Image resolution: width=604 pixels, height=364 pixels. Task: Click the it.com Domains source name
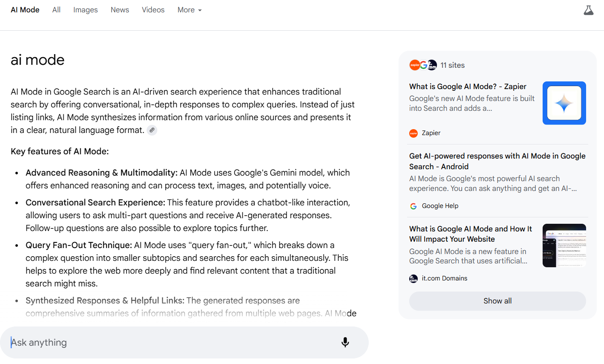(445, 278)
